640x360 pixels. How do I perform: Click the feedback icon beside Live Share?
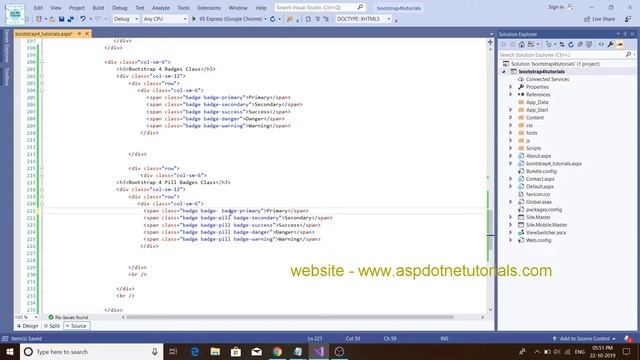pyautogui.click(x=628, y=19)
